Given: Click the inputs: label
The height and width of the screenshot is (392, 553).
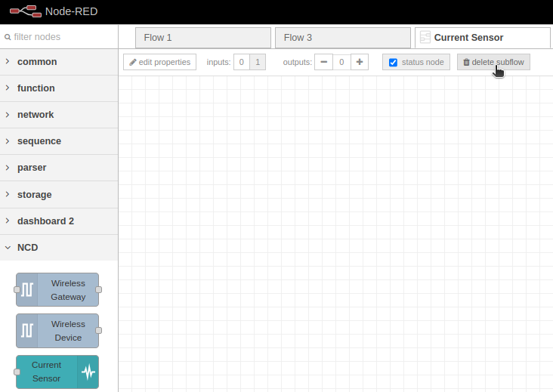Looking at the screenshot, I should point(218,63).
